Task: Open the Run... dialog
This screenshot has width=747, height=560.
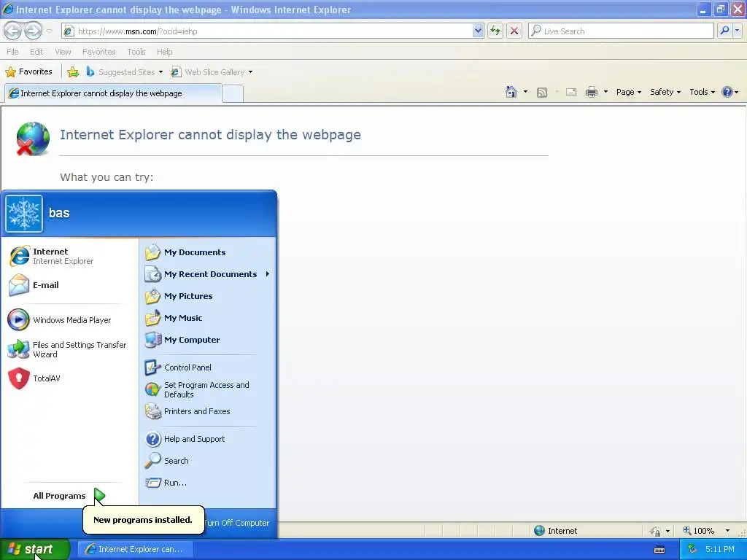Action: point(208,483)
